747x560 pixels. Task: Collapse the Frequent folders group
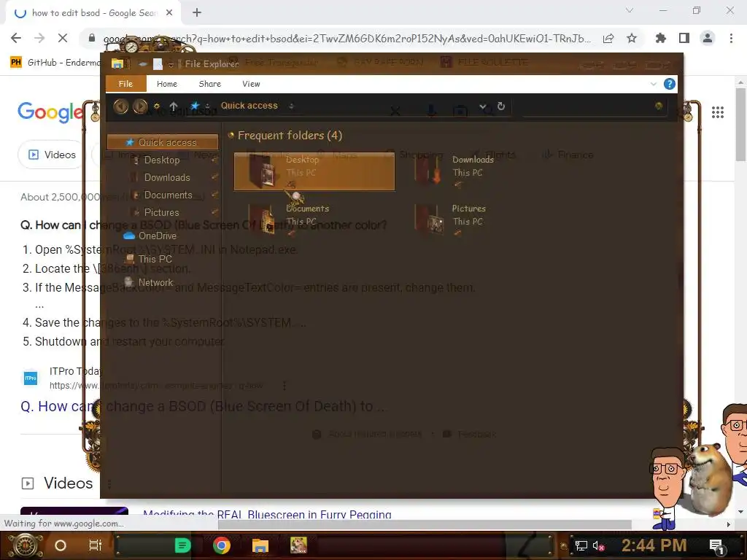click(x=231, y=135)
